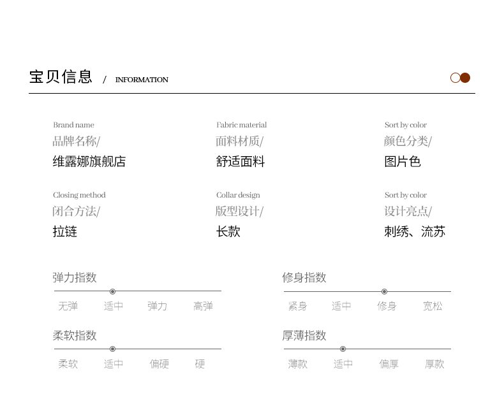Click the 偏厚 scale label
This screenshot has height=420, width=504.
point(389,364)
